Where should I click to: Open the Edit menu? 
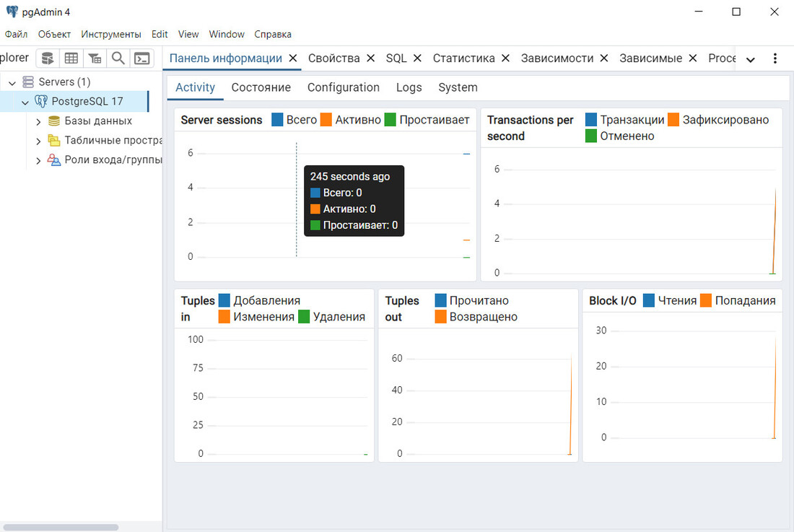tap(160, 34)
